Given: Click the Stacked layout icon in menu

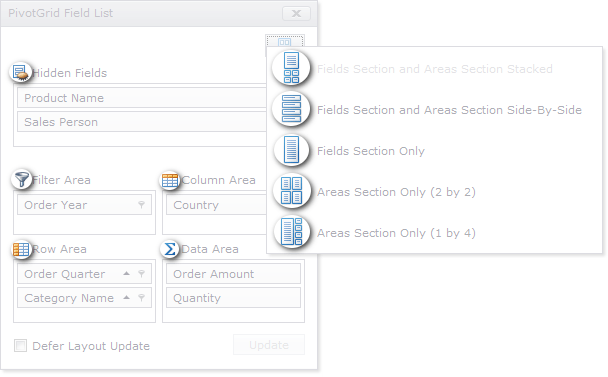Looking at the screenshot, I should pyautogui.click(x=291, y=68).
